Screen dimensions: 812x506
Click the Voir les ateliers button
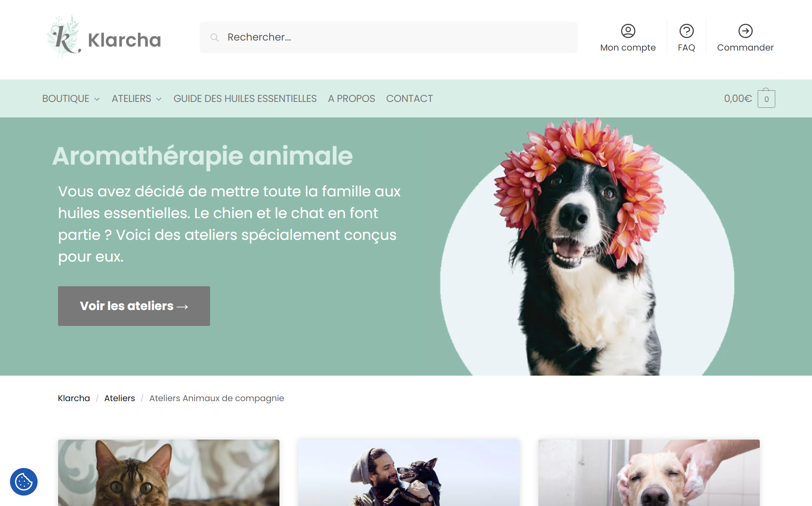134,306
